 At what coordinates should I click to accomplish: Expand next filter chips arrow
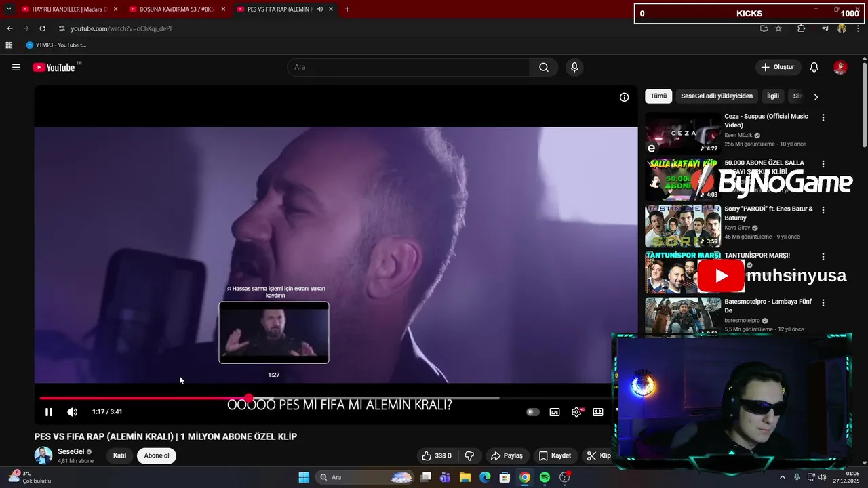(x=816, y=97)
